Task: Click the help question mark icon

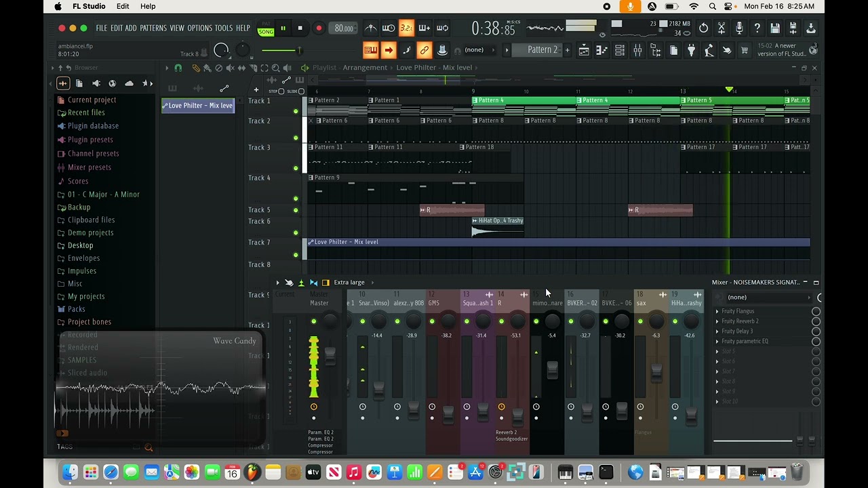Action: 757,28
